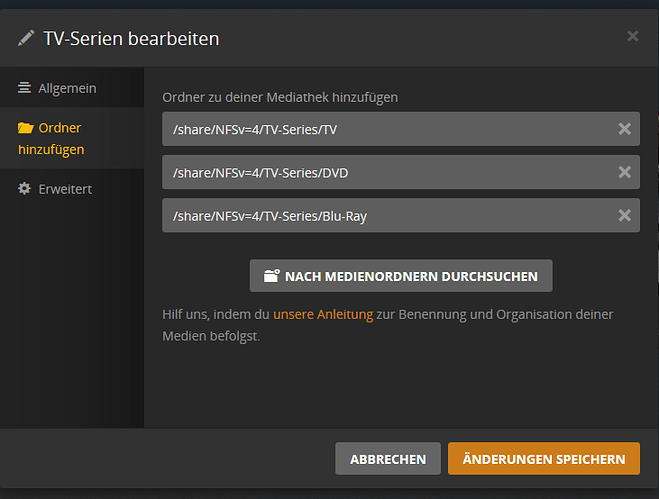Close the TV-Serien bearbeiten dialog
This screenshot has width=659, height=499.
633,36
